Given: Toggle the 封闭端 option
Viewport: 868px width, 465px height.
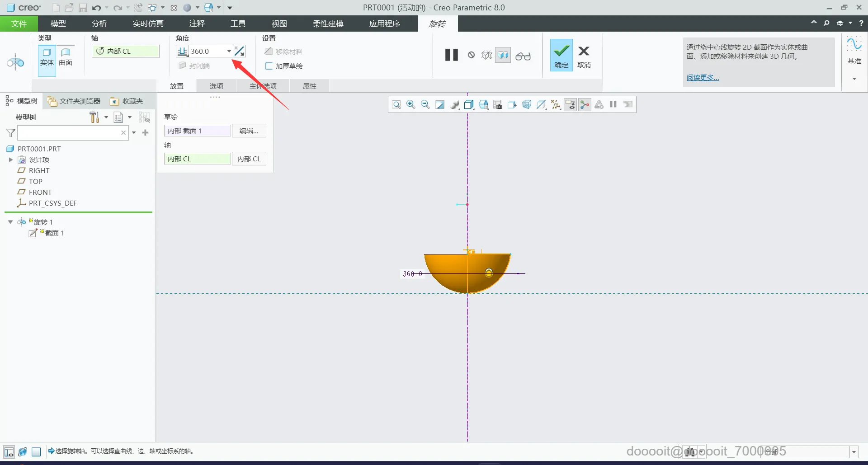Looking at the screenshot, I should tap(194, 66).
